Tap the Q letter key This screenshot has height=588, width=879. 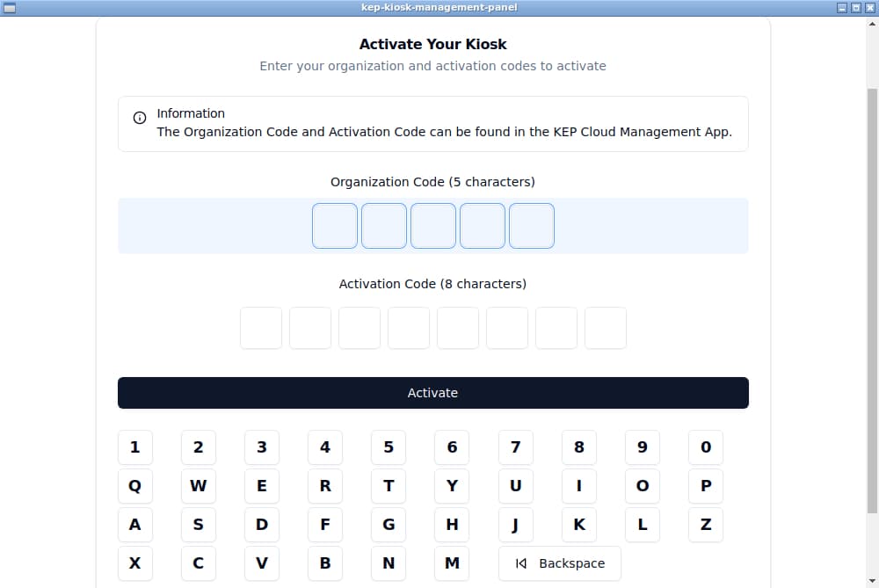[x=135, y=486]
